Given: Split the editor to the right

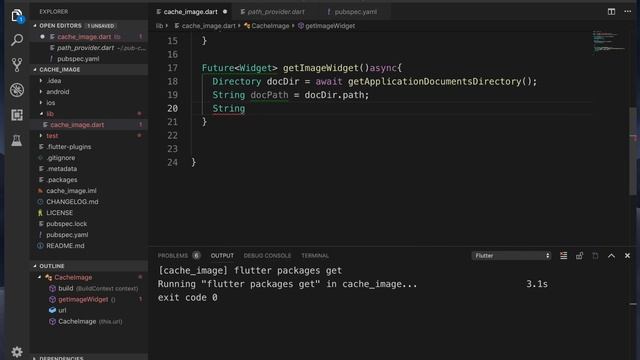Looking at the screenshot, I should click(611, 11).
